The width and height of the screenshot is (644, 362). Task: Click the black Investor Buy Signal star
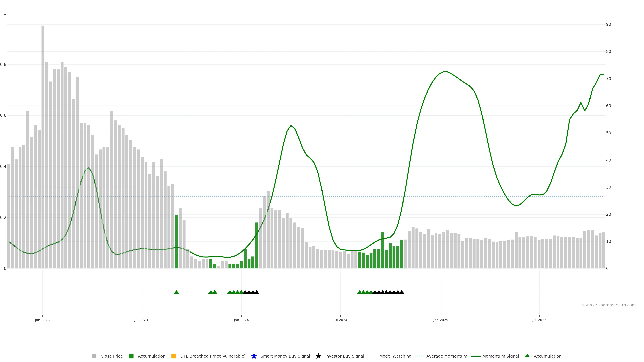318,356
